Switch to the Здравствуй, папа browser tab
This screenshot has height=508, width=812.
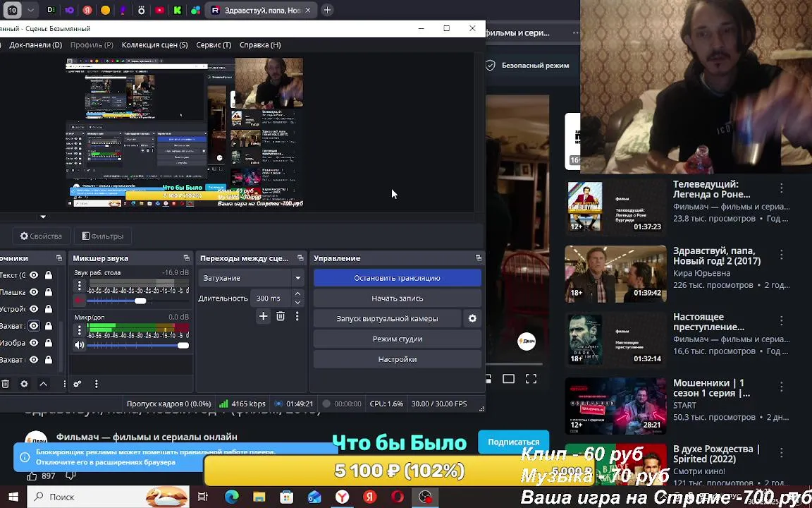[x=261, y=11]
